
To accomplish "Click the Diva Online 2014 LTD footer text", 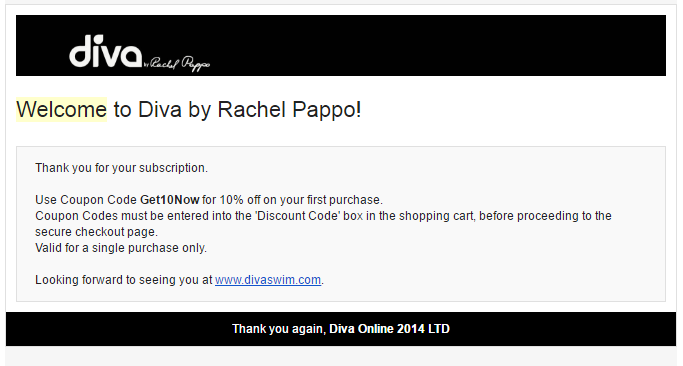I will point(389,329).
